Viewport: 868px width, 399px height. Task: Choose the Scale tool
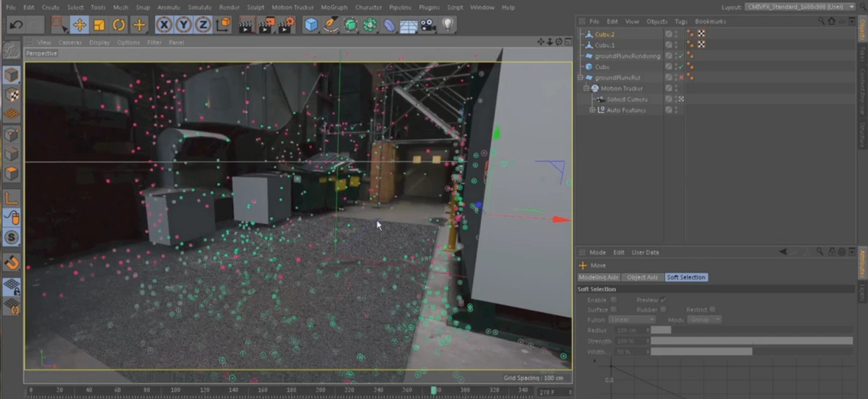click(x=99, y=25)
